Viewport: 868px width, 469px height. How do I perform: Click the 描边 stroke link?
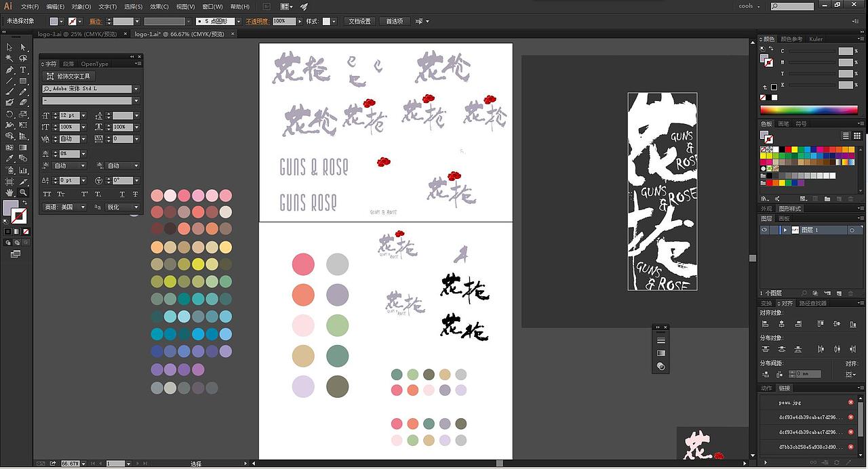click(x=95, y=22)
